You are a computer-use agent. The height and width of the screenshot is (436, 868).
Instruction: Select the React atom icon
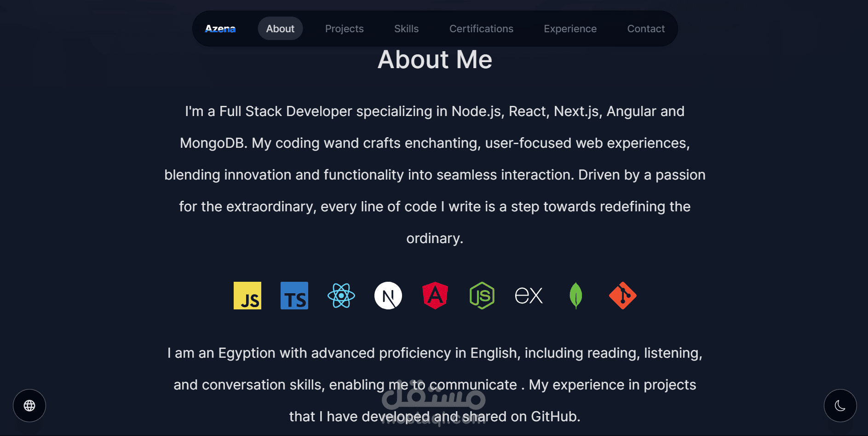click(x=341, y=296)
